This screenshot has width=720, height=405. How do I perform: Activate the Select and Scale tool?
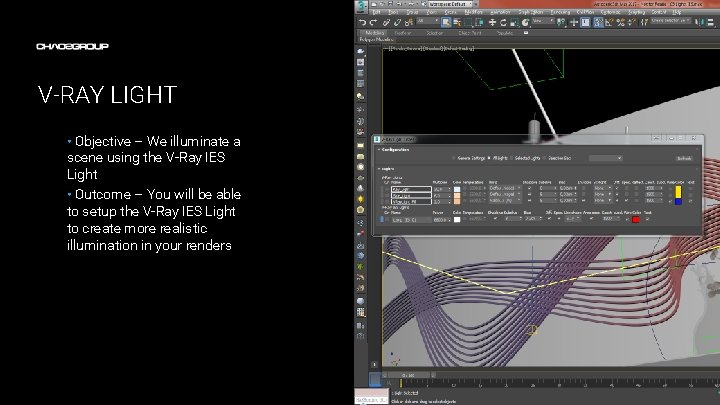click(x=514, y=22)
